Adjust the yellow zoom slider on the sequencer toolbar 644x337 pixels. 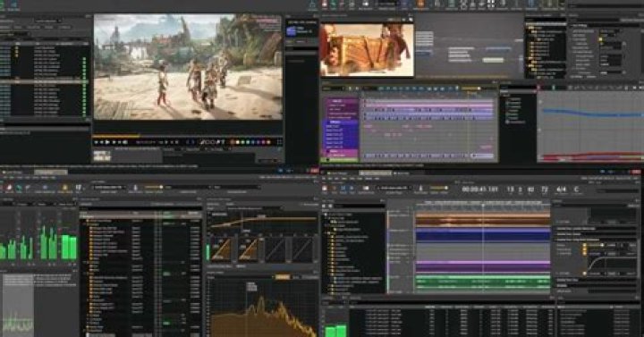tap(470, 88)
